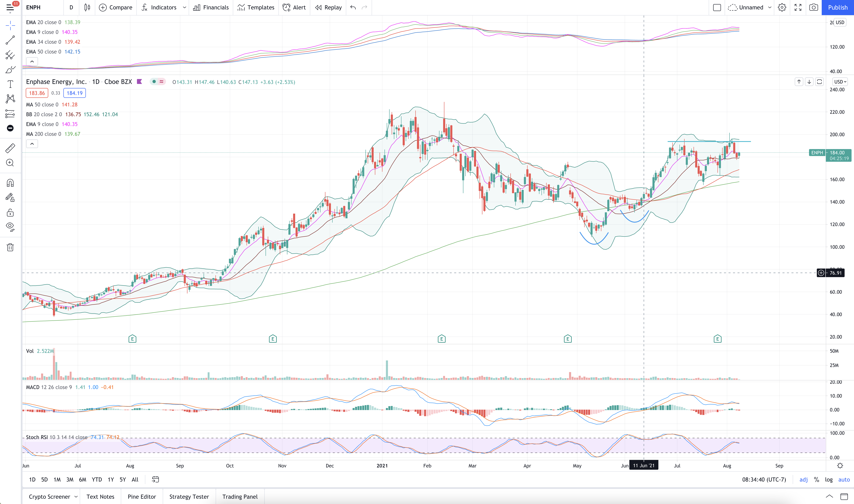Click the Publish button
The height and width of the screenshot is (504, 854).
(x=838, y=8)
